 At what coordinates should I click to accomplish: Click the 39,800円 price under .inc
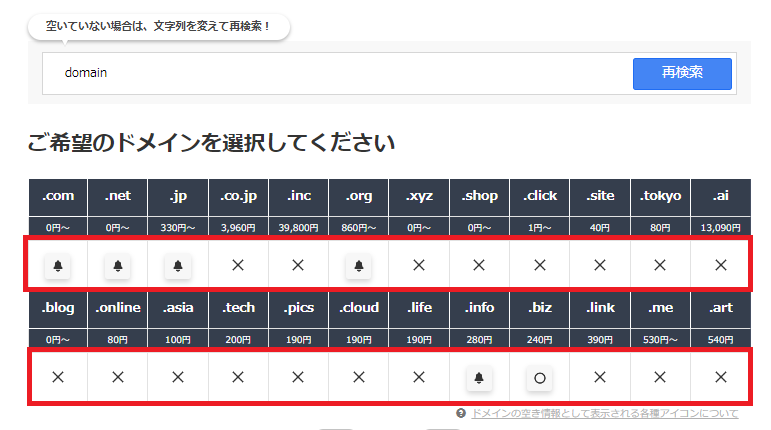point(298,227)
